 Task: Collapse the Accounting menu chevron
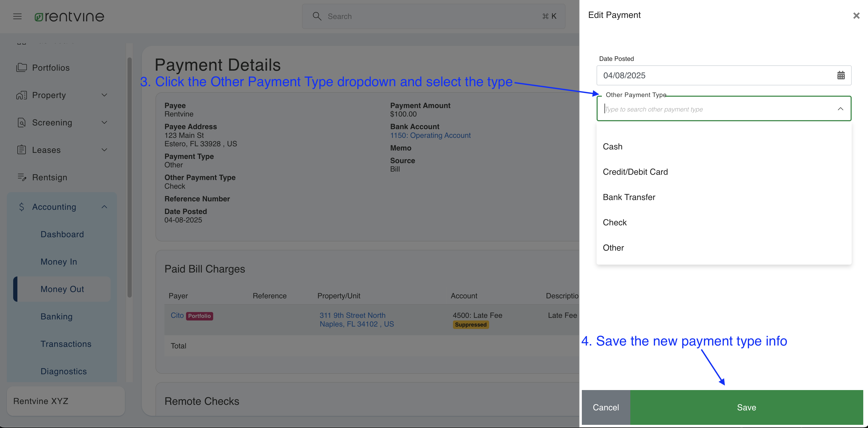tap(104, 207)
